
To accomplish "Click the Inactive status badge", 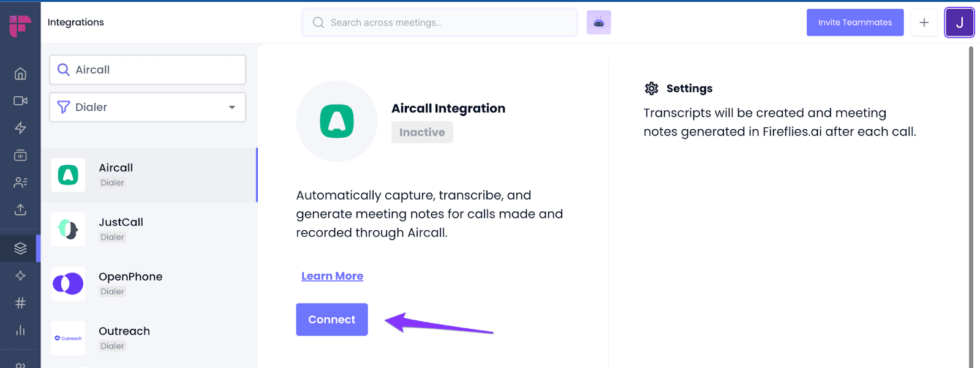I will 422,132.
